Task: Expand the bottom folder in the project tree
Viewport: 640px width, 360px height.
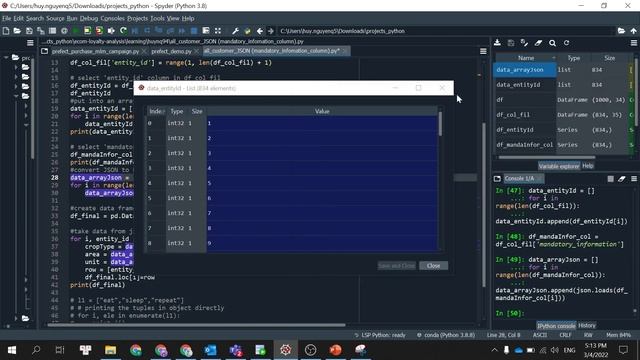Action: (16, 318)
